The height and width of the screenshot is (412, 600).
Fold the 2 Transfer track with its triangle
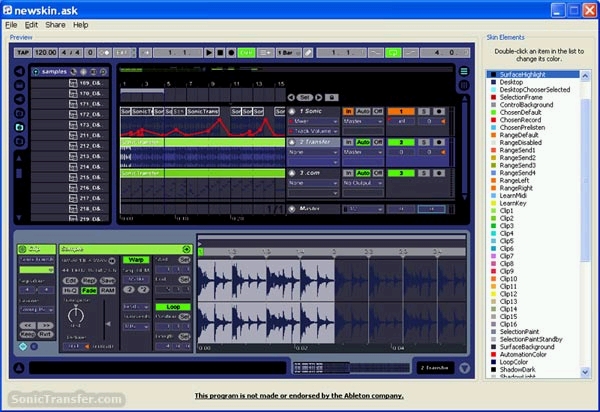[x=292, y=142]
